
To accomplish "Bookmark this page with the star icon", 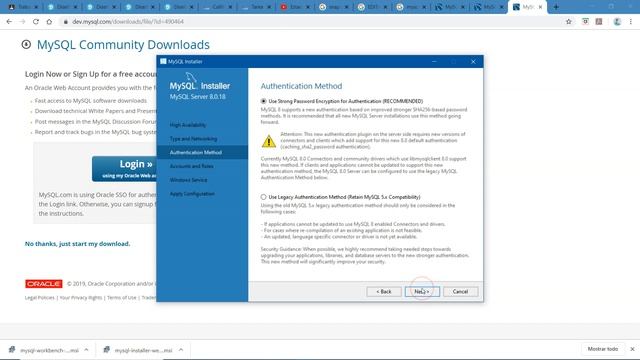I will pos(569,22).
